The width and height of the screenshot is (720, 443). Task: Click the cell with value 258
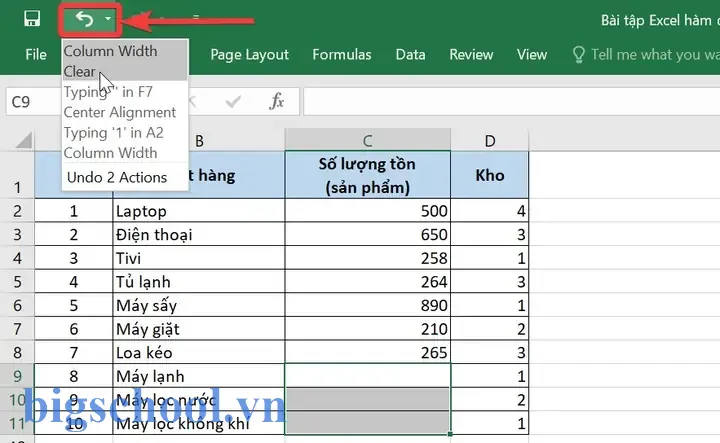(367, 258)
